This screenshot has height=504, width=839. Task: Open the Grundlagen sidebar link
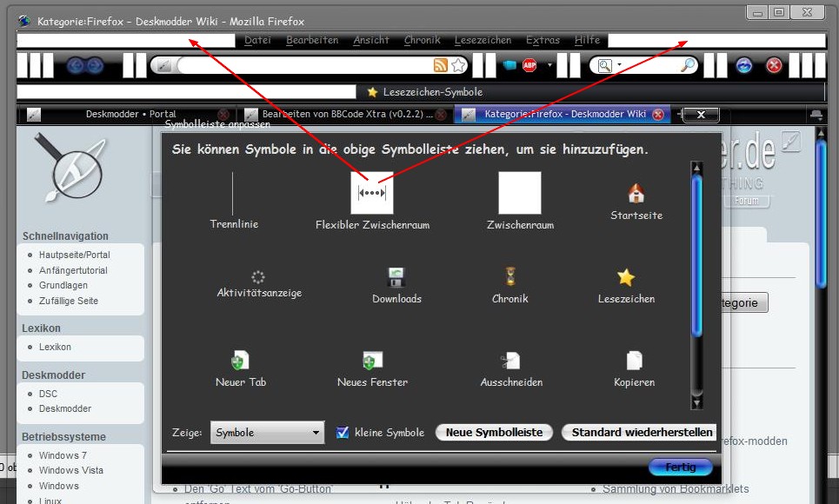[x=63, y=285]
